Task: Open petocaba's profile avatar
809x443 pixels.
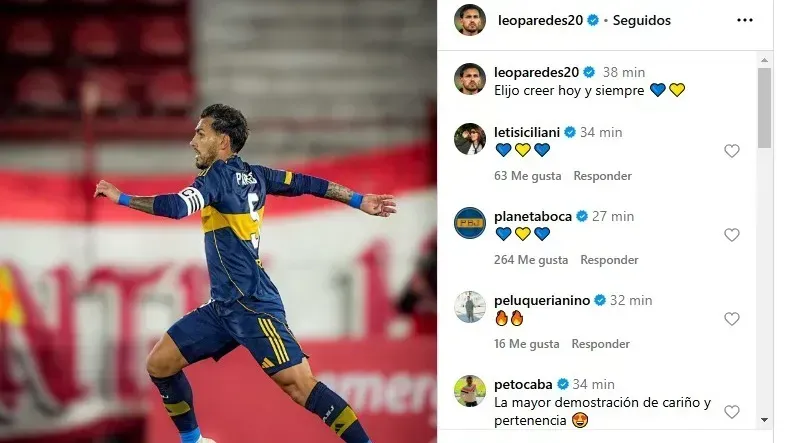Action: tap(470, 391)
